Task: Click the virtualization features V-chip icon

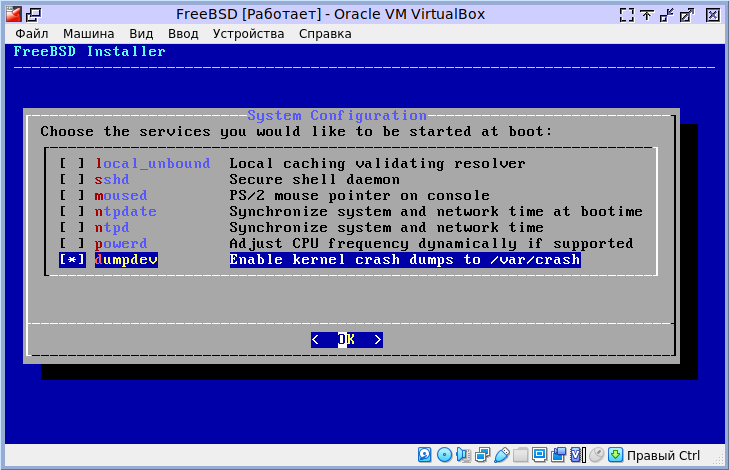Action: click(x=577, y=455)
